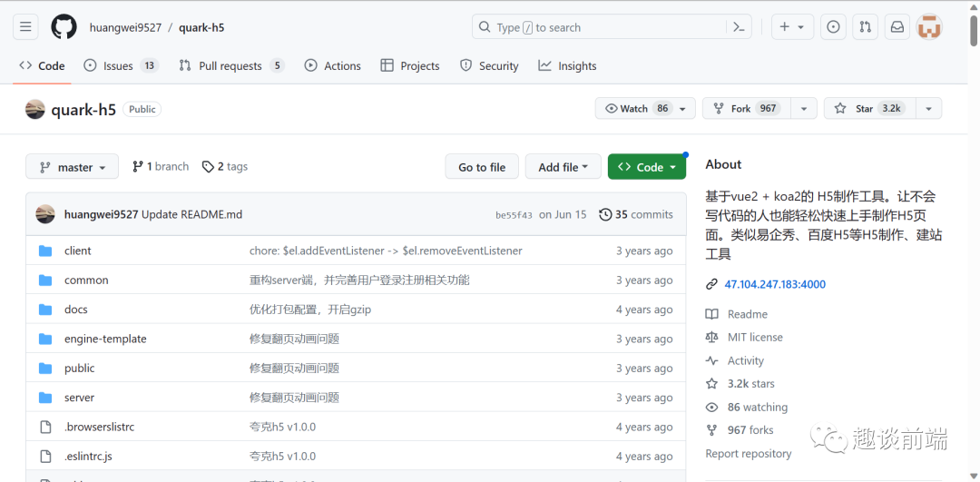The image size is (980, 482).
Task: Expand the master branch dropdown
Action: pyautogui.click(x=73, y=167)
